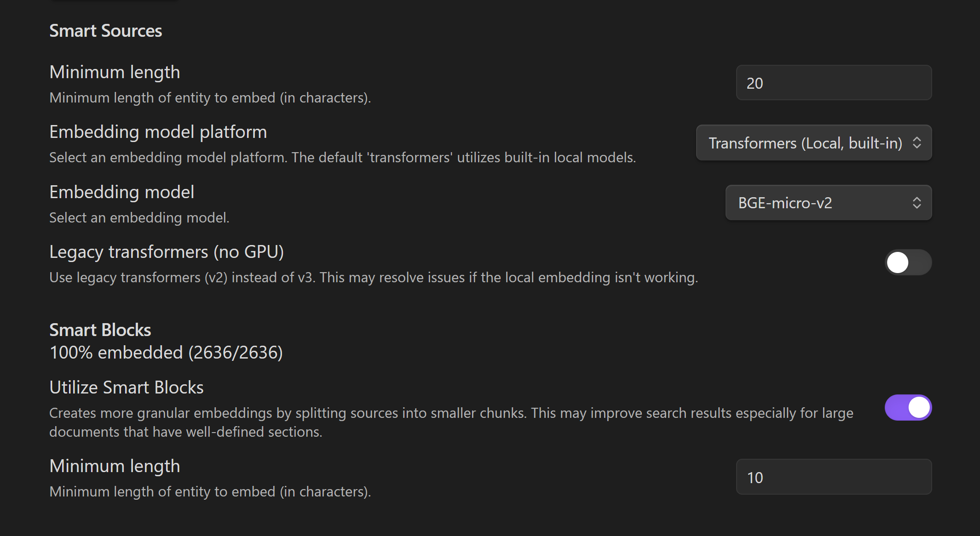Enable the Legacy transformers (no GPU) toggle

[x=908, y=262]
